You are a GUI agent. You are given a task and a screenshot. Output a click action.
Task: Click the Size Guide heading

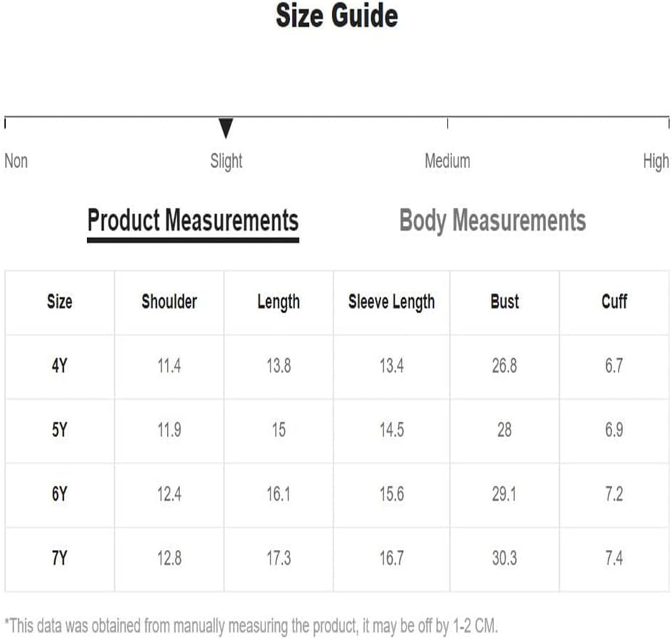point(337,15)
